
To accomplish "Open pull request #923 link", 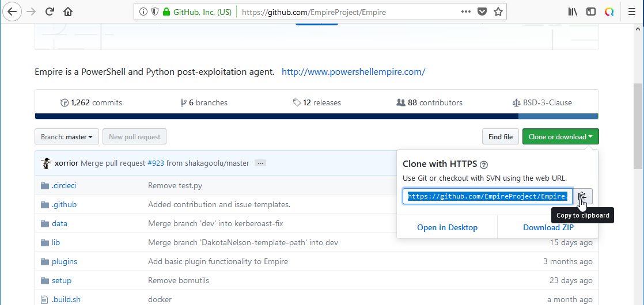I will pyautogui.click(x=156, y=163).
